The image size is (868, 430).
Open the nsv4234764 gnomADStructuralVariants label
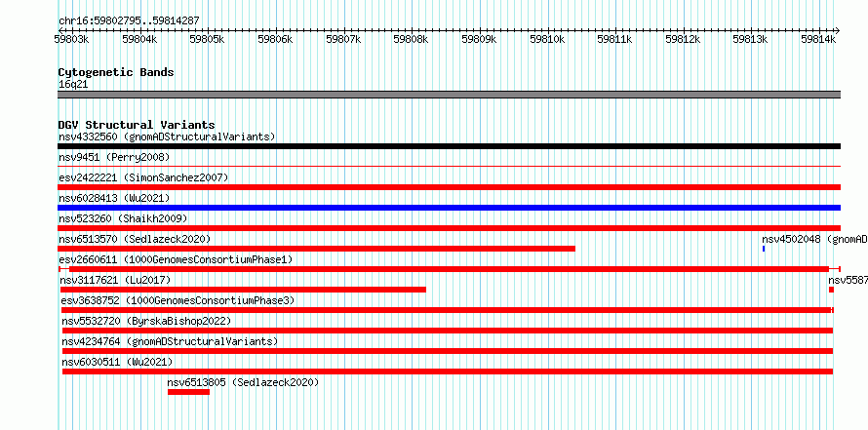(x=170, y=341)
